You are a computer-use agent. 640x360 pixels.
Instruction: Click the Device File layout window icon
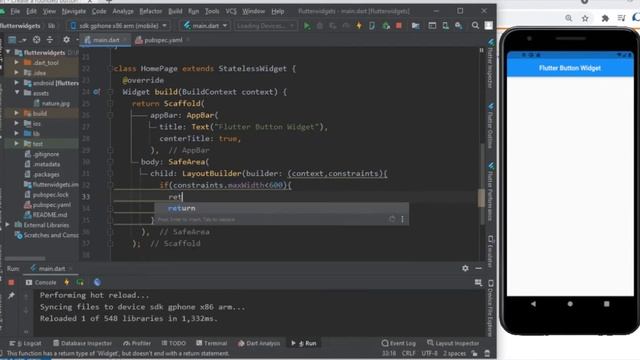pyautogui.click(x=432, y=26)
